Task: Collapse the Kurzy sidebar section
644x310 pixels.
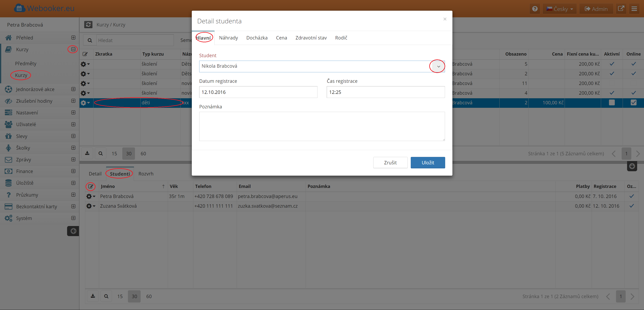Action: coord(73,49)
